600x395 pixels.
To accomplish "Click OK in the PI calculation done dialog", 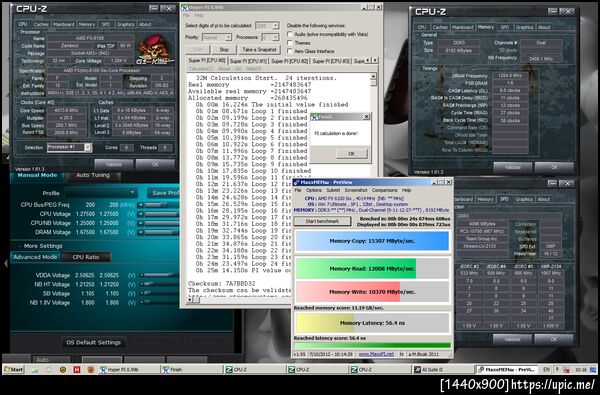I will point(351,153).
